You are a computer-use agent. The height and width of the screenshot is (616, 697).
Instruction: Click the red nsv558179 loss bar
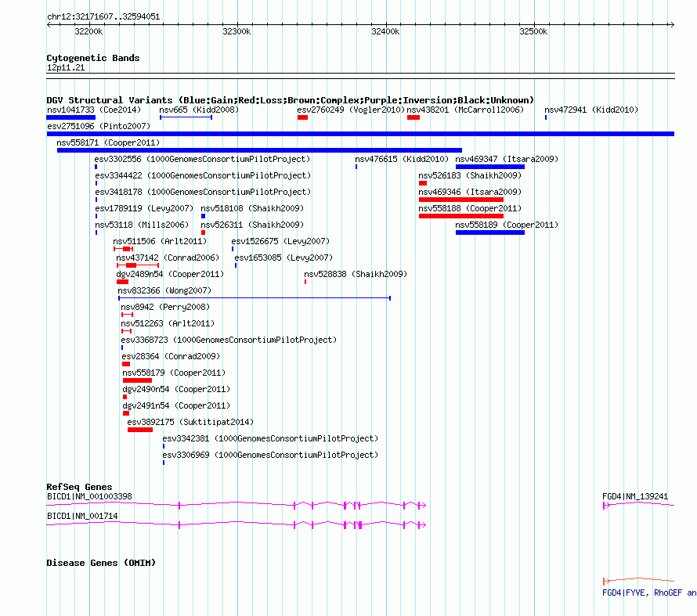coord(137,380)
